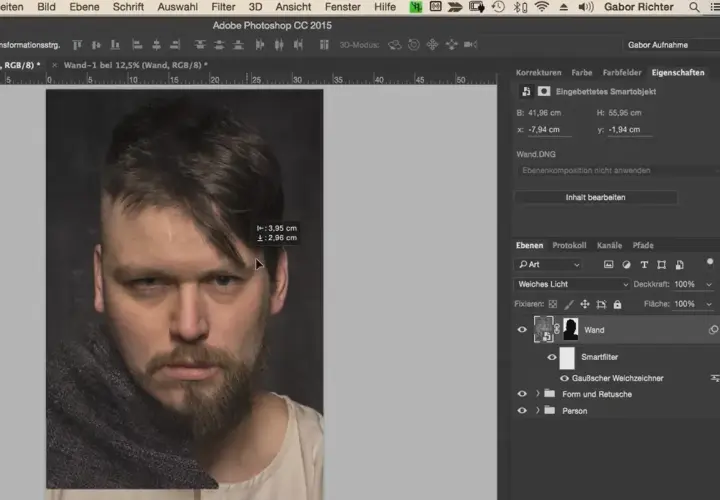The height and width of the screenshot is (500, 720).
Task: Click the align horizontal centers icon
Action: pos(156,45)
